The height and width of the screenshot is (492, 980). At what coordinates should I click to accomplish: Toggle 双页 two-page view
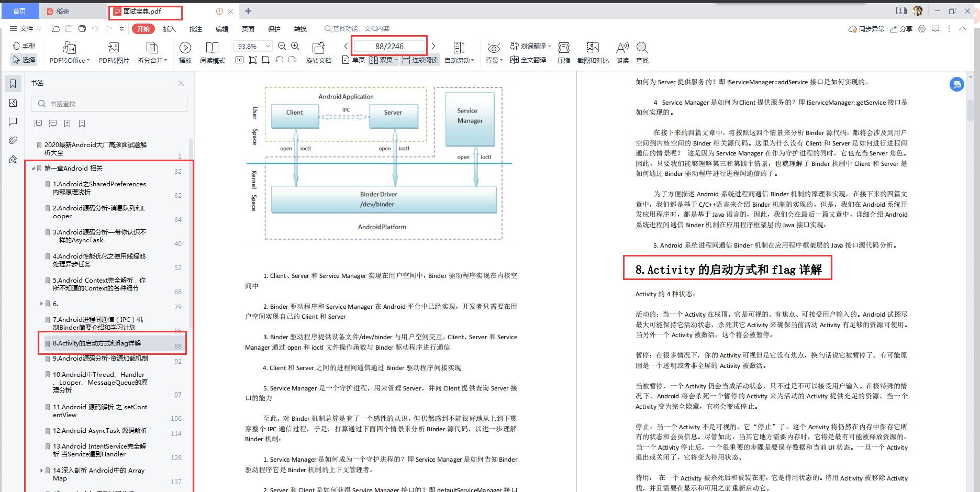(383, 60)
